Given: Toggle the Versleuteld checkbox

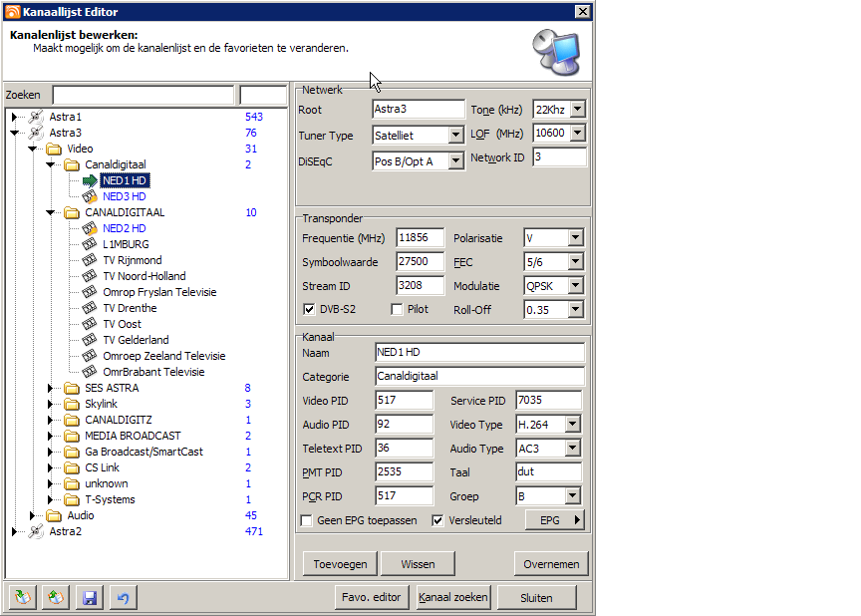Looking at the screenshot, I should (x=437, y=520).
